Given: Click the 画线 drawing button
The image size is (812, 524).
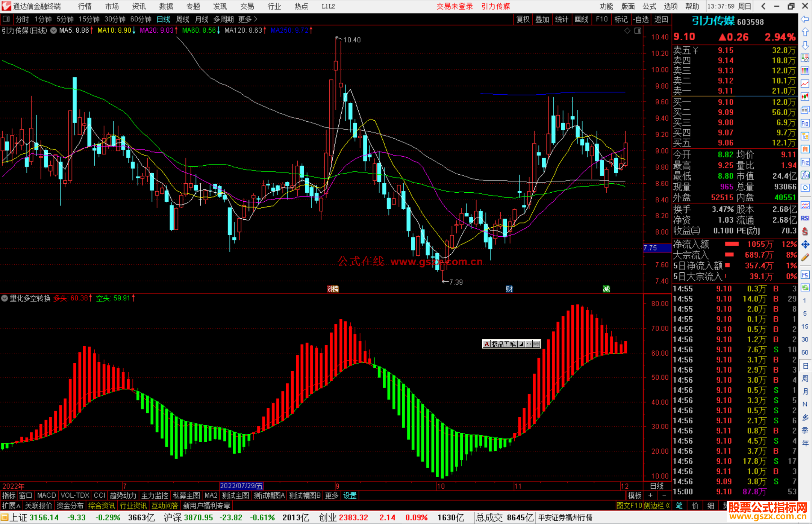Looking at the screenshot, I should [581, 19].
